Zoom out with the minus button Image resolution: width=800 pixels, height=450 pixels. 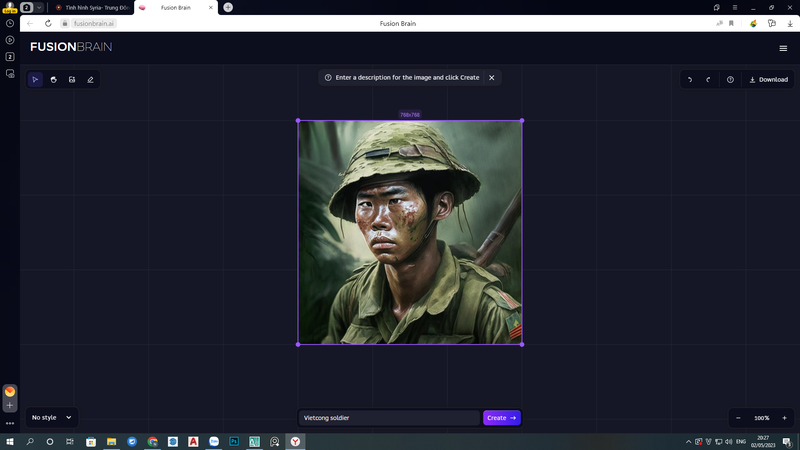tap(738, 418)
